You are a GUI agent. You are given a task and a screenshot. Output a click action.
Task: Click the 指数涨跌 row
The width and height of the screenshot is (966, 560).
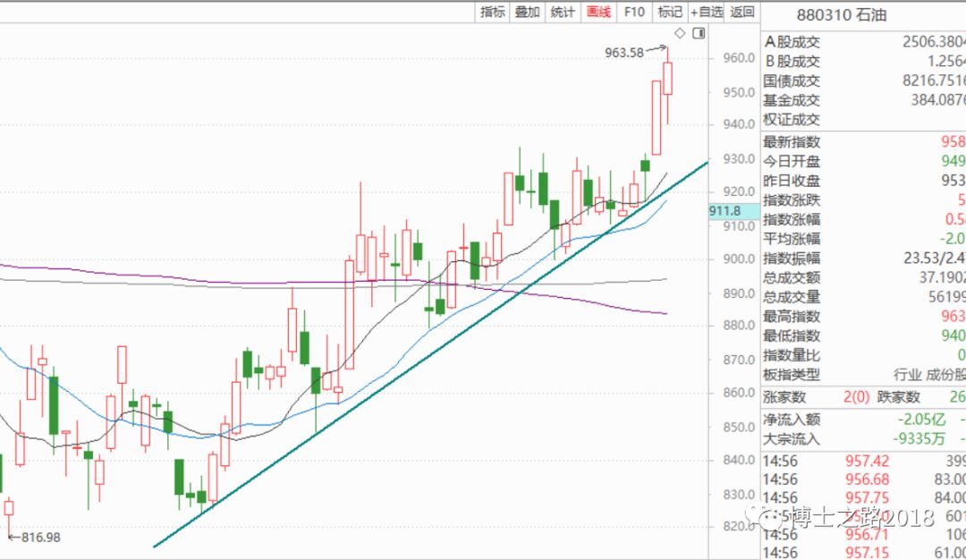864,200
